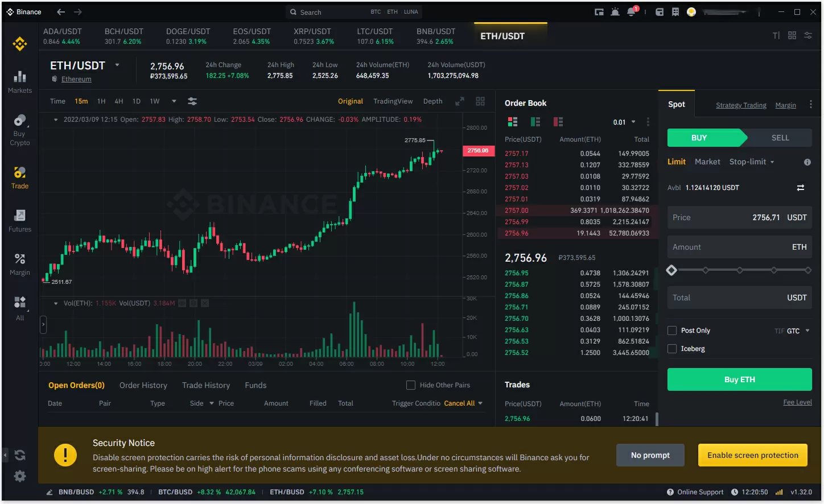Click the transfer arrows next to available balance
The width and height of the screenshot is (824, 504).
801,188
